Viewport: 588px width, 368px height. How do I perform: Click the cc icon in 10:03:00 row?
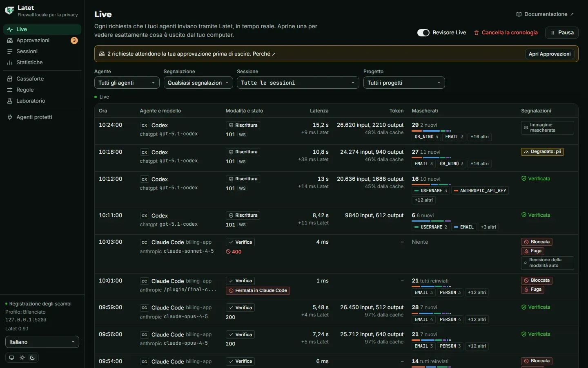tap(144, 242)
